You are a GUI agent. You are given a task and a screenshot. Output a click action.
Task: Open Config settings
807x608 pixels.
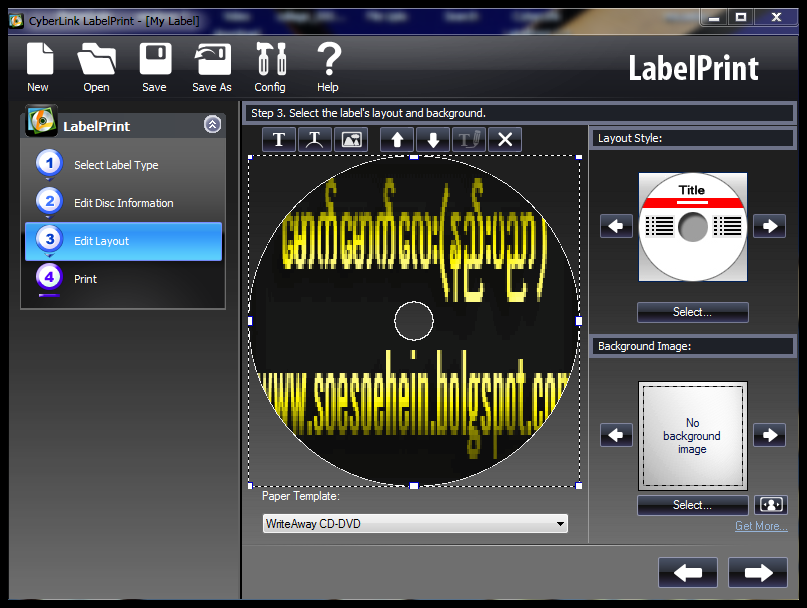(x=270, y=67)
